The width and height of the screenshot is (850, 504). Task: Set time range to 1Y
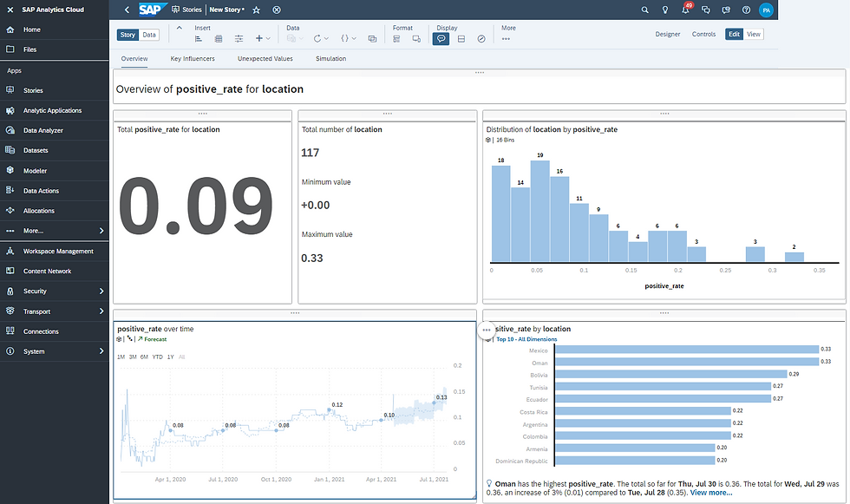pos(170,357)
